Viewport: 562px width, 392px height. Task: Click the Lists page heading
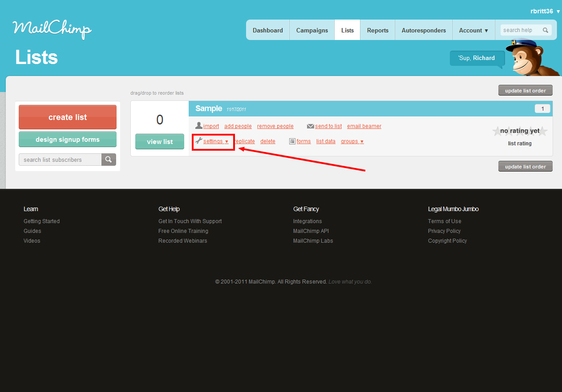tap(36, 57)
